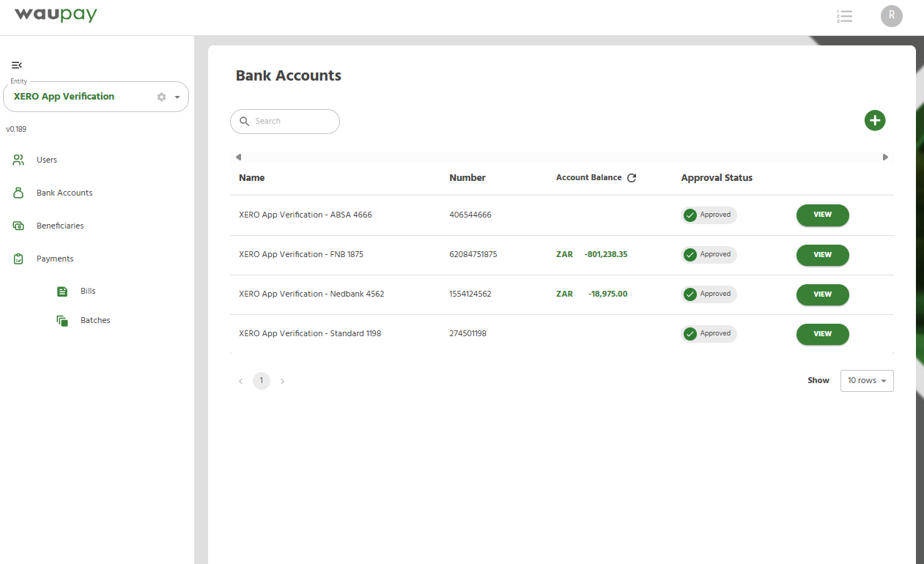Click the entity settings gear icon
The width and height of the screenshot is (924, 564).
point(161,97)
